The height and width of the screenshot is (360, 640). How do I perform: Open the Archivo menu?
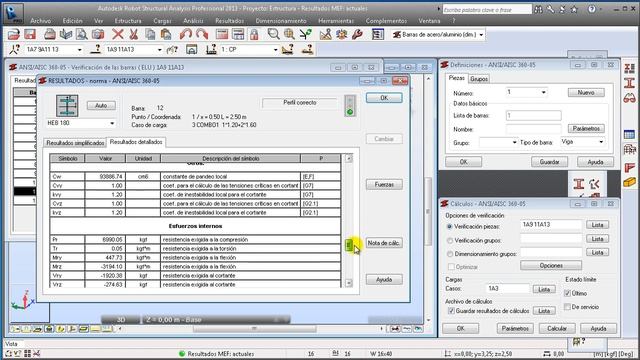pyautogui.click(x=40, y=20)
